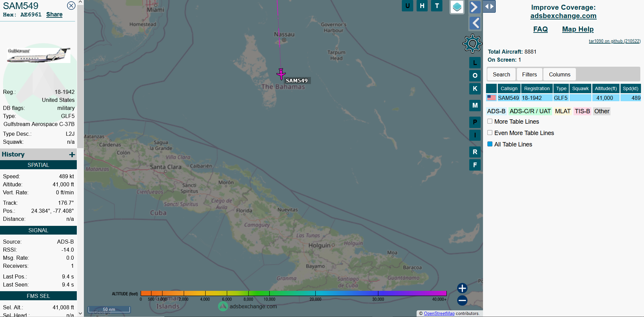Click the adsbexchange.com map logo

click(248, 306)
